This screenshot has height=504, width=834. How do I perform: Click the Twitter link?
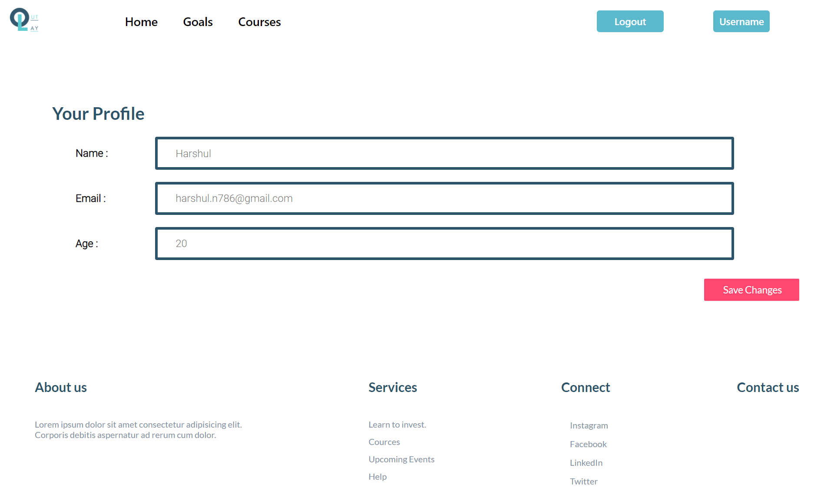tap(583, 481)
